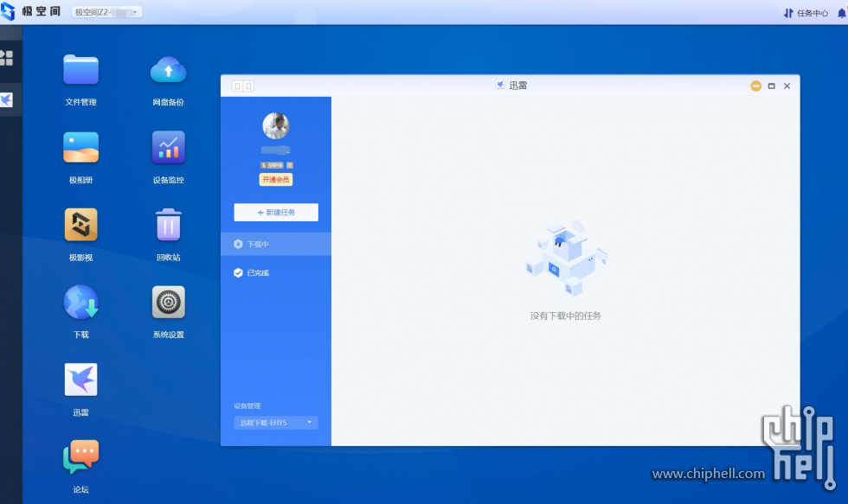The width and height of the screenshot is (848, 504).
Task: Click the notification bell icon
Action: 842,13
